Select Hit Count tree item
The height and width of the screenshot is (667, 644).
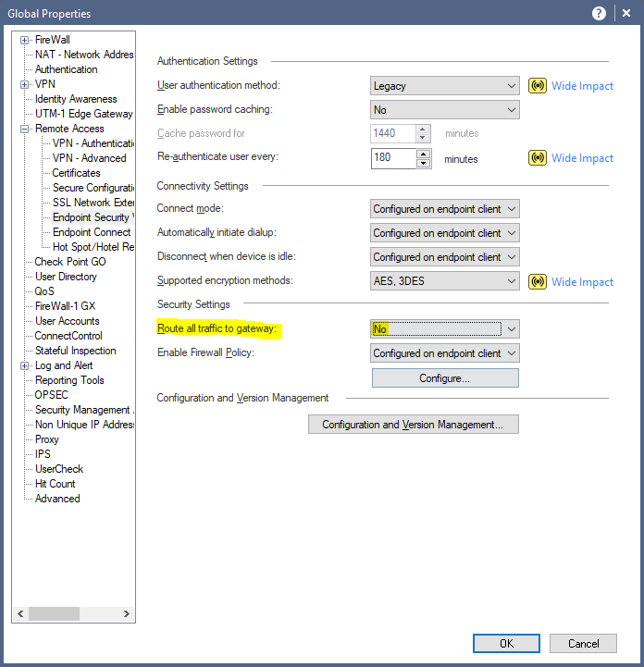coord(55,484)
